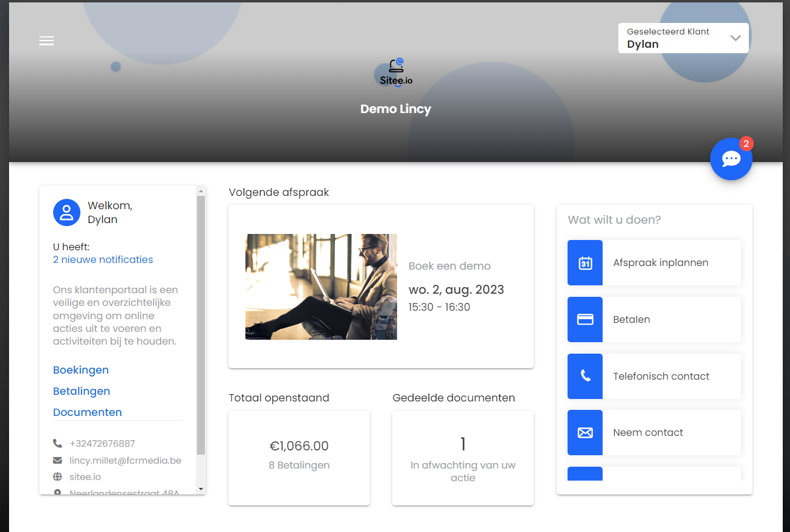The image size is (790, 532).
Task: Go to Boekingen
Action: point(81,370)
